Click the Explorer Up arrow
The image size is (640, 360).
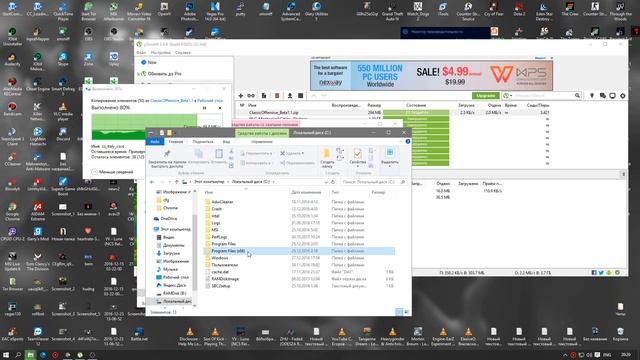click(x=177, y=182)
